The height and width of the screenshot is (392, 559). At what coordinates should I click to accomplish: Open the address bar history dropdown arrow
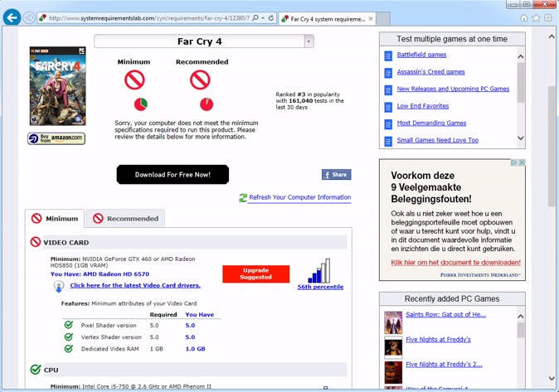[x=263, y=18]
